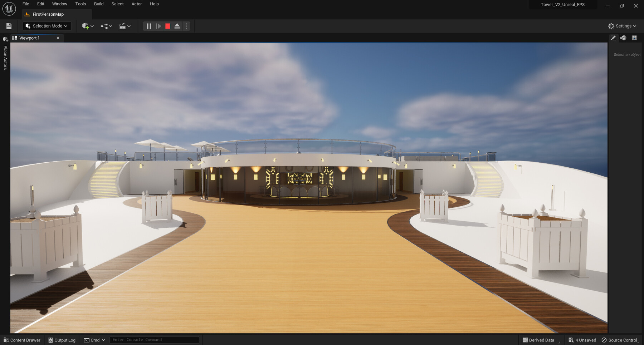
Task: Open the Selection Mode dropdown
Action: [x=47, y=26]
